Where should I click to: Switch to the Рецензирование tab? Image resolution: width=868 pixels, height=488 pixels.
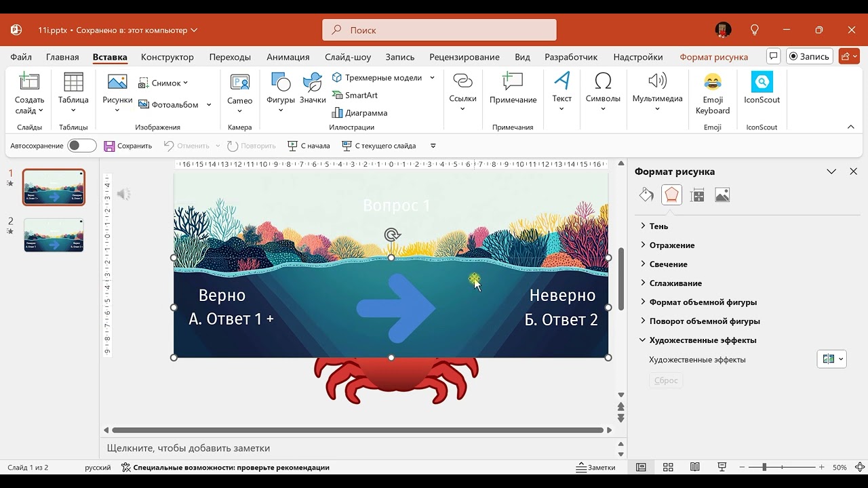click(x=465, y=57)
